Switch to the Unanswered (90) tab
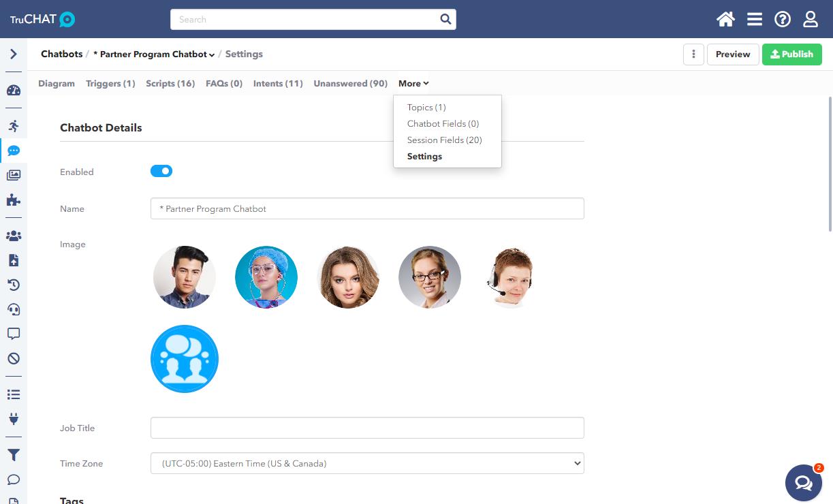The width and height of the screenshot is (833, 504). point(351,83)
